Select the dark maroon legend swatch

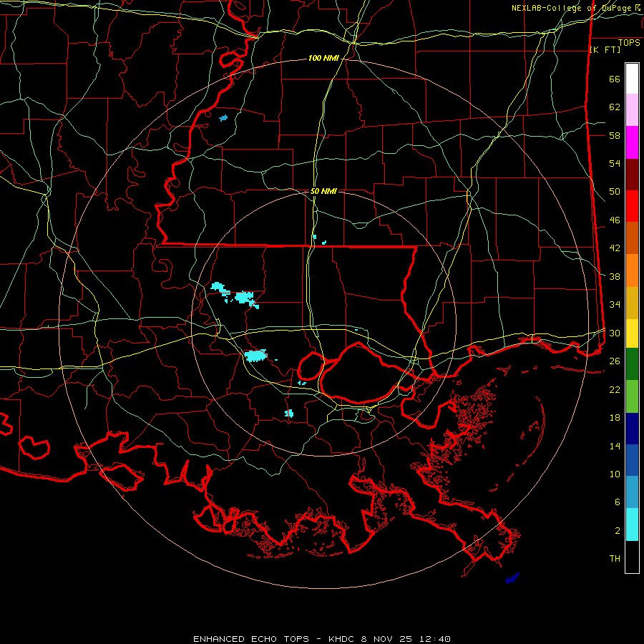click(x=632, y=175)
